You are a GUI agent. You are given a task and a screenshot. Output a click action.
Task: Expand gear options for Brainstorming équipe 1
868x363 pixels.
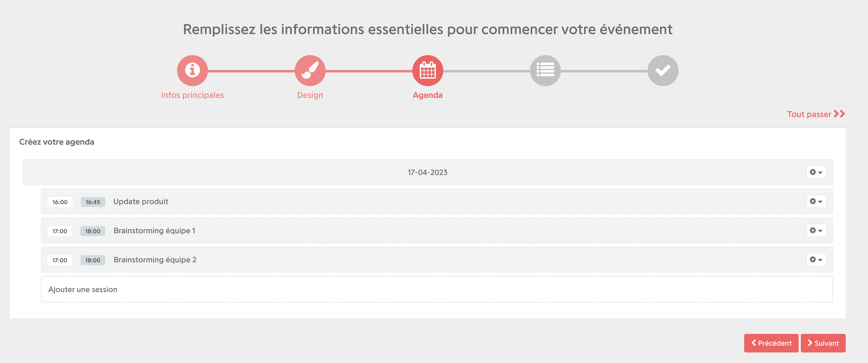816,230
